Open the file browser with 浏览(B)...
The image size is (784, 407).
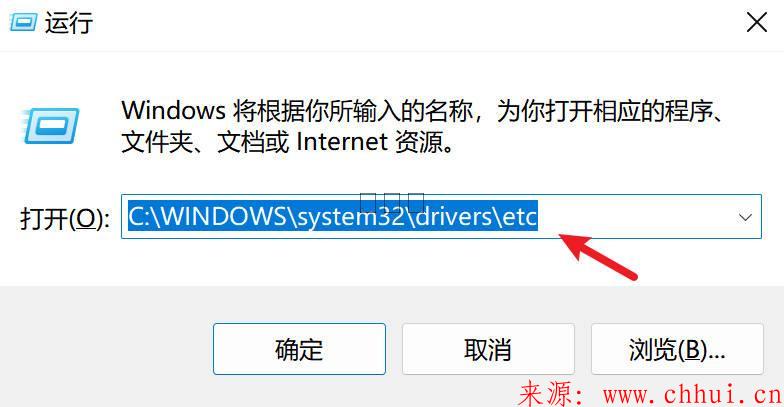click(677, 349)
